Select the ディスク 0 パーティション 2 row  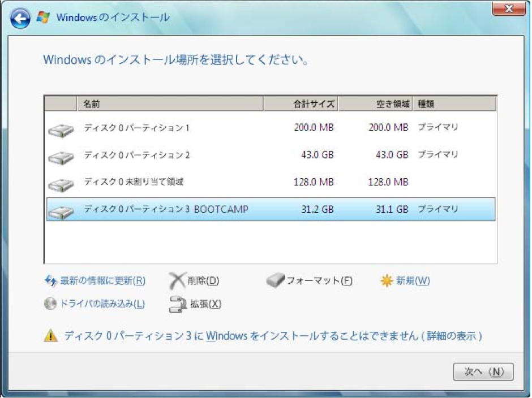(271, 155)
